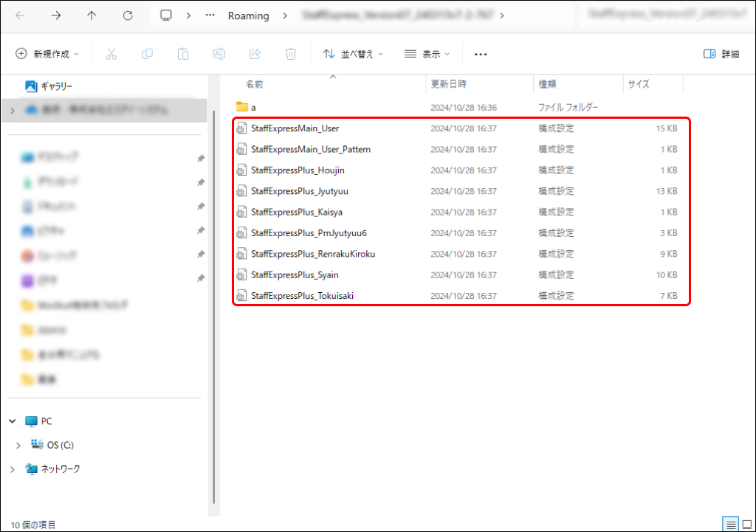This screenshot has height=532, width=756.
Task: Open the address bar ellipsis breadcrumb menu
Action: [x=210, y=15]
